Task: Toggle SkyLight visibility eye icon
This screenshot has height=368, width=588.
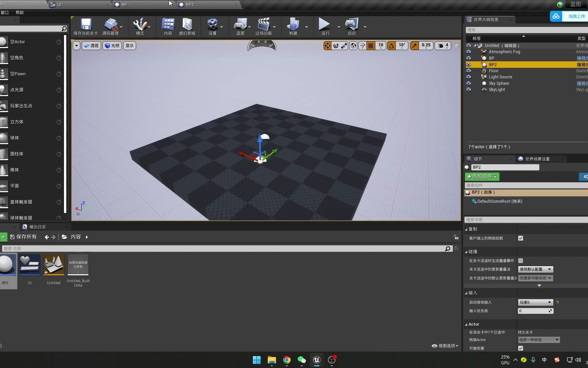Action: click(x=469, y=90)
